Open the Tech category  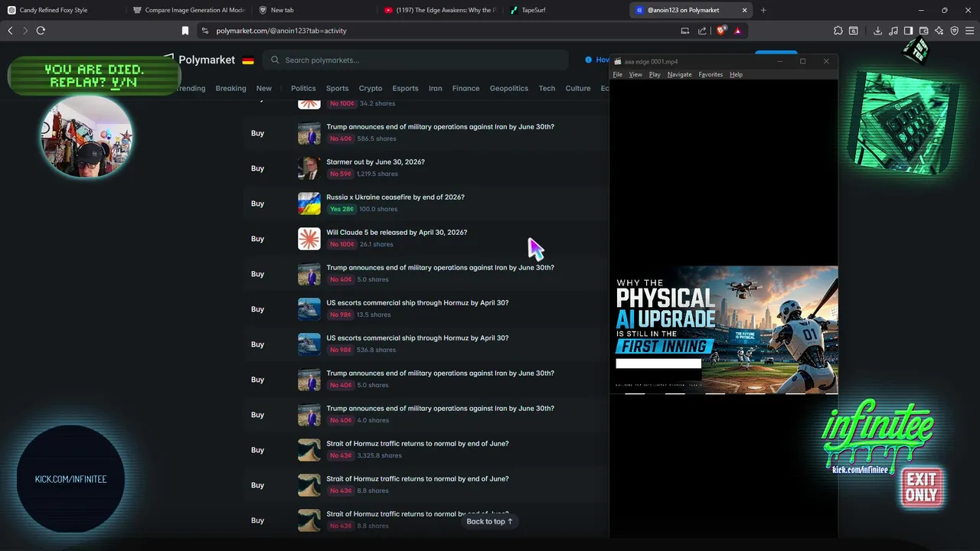pyautogui.click(x=547, y=88)
